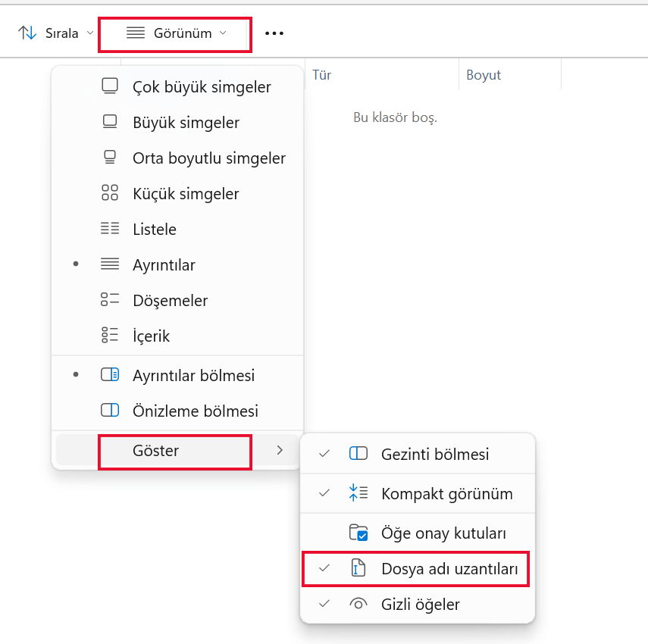
Task: Select İçerik view
Action: 177,336
